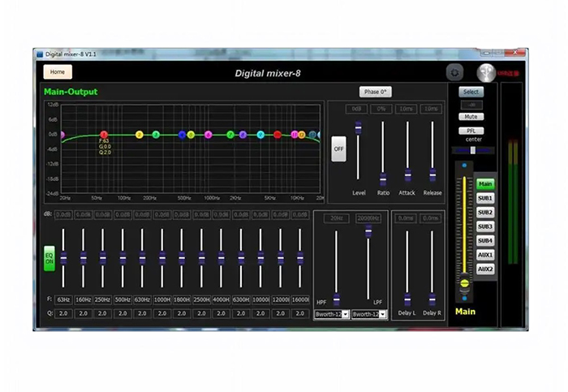Click the 63Hz frequency input field
Screen dimensions: 568x392
point(63,299)
